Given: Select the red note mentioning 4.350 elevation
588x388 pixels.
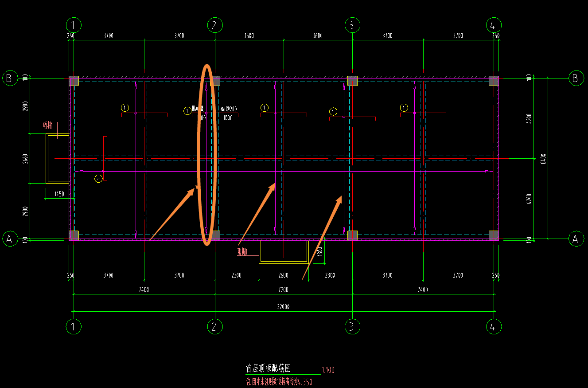Looking at the screenshot, I should point(279,382).
